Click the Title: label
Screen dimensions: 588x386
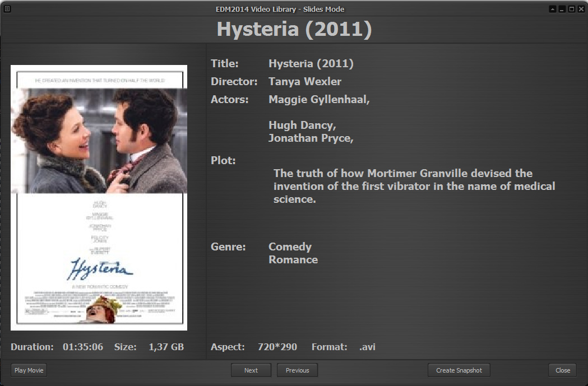224,64
